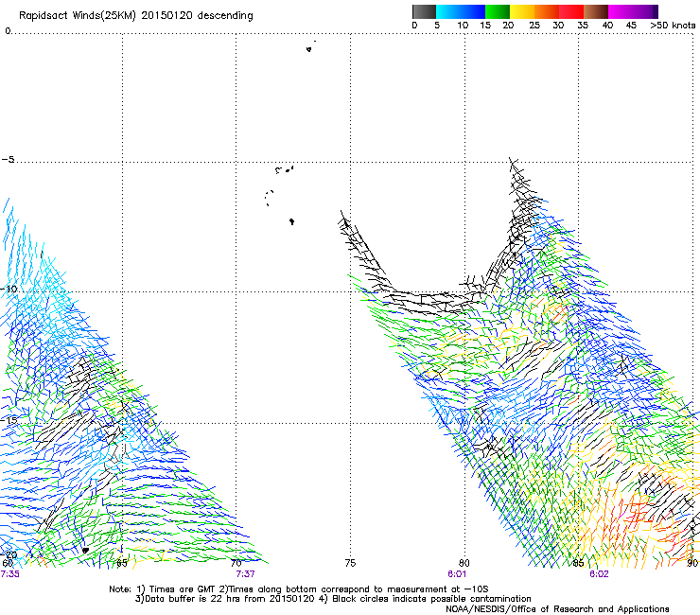Click the '35' legend scale label

pos(583,26)
